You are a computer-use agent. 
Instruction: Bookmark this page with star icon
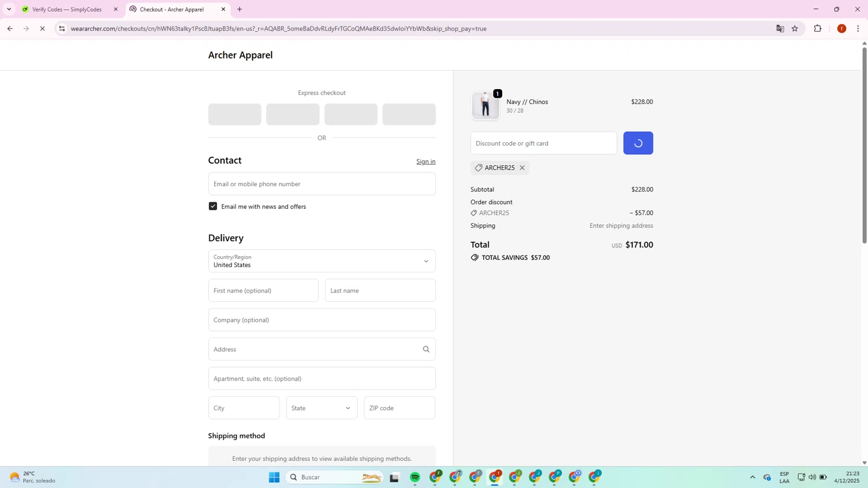[795, 28]
